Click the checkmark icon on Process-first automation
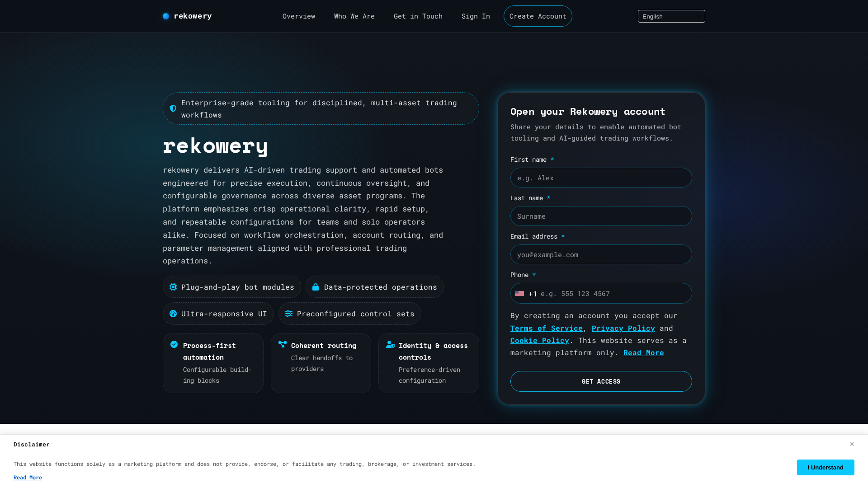Viewport: 868px width, 488px height. (x=174, y=344)
